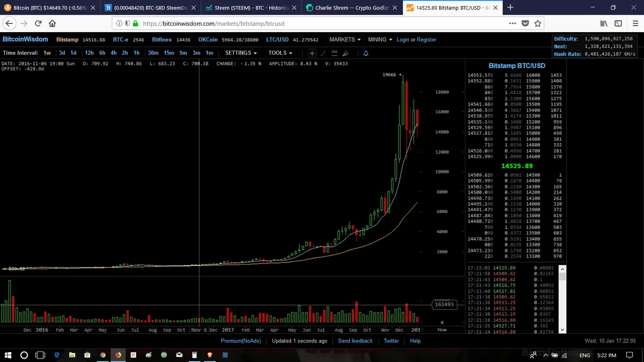The height and width of the screenshot is (362, 644).
Task: Click current price 14525.89 in order book
Action: click(x=517, y=166)
